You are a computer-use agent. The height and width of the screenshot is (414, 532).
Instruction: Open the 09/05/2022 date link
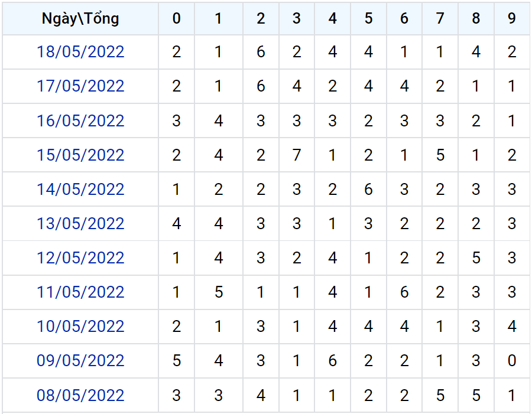(80, 360)
